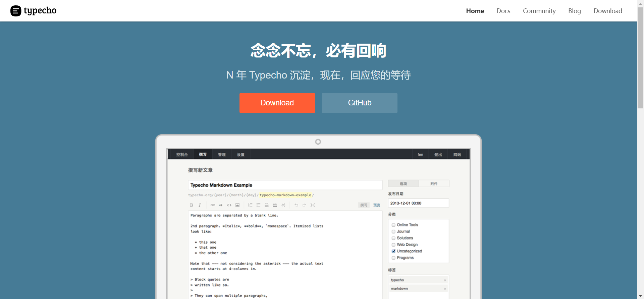Click the fen user link

420,154
